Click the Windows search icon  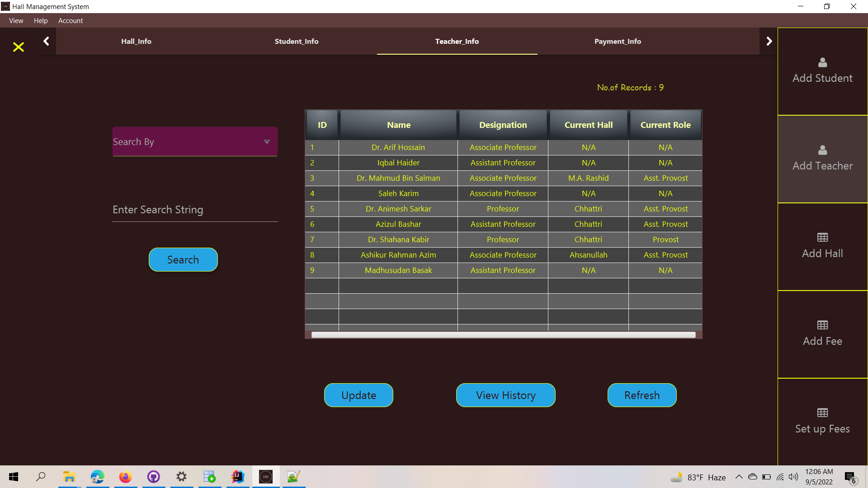41,477
